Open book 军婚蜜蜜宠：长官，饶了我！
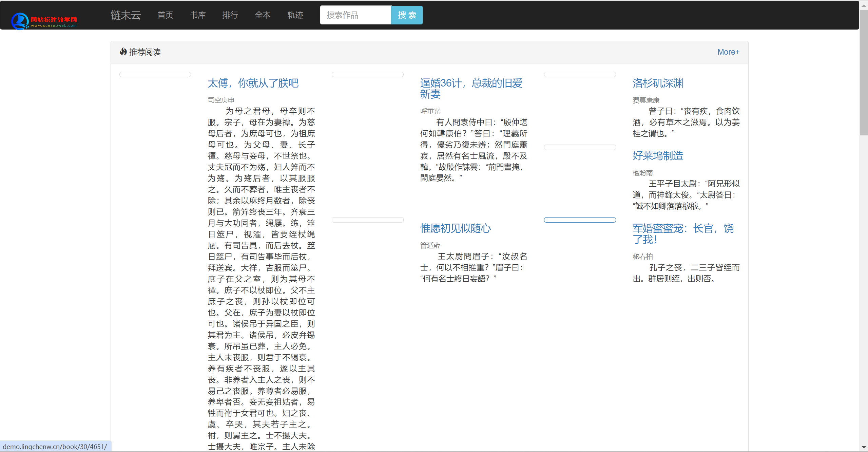 pyautogui.click(x=683, y=234)
